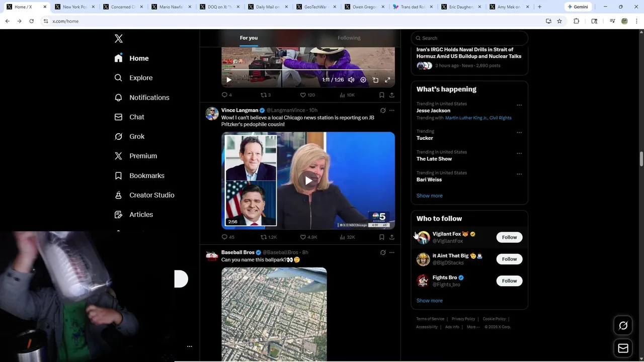Open floating Grok button

pyautogui.click(x=623, y=326)
